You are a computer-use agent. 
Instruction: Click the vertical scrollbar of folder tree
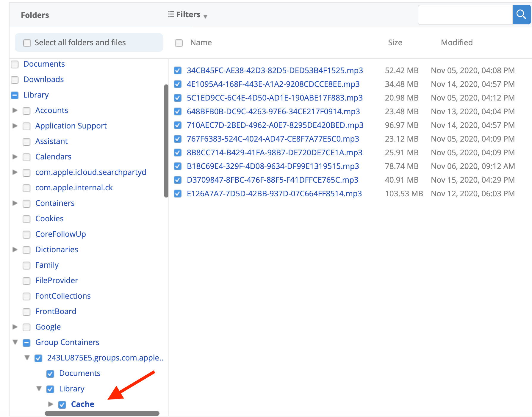(166, 141)
